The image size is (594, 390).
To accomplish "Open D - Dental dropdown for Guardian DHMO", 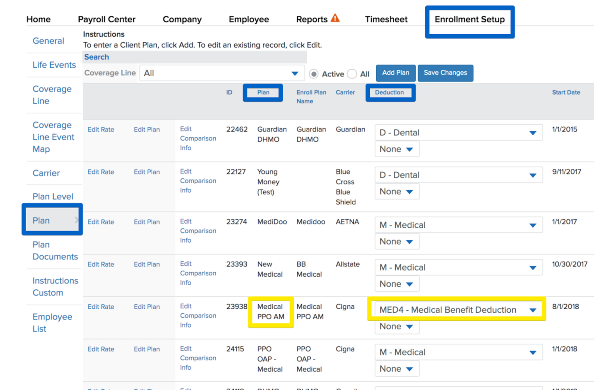I will click(x=458, y=133).
